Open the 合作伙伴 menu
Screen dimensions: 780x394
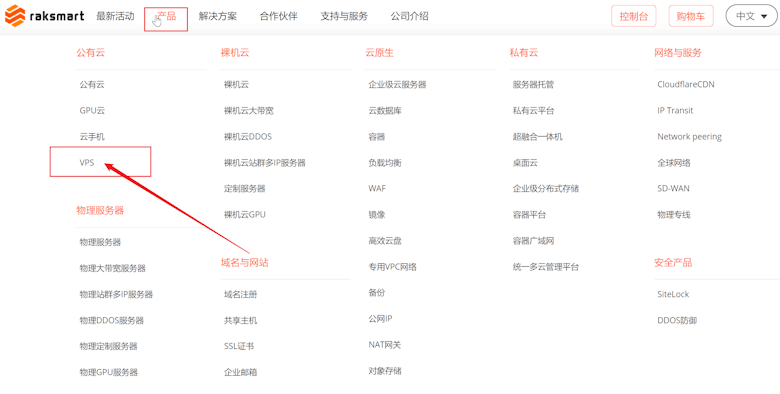tap(279, 16)
